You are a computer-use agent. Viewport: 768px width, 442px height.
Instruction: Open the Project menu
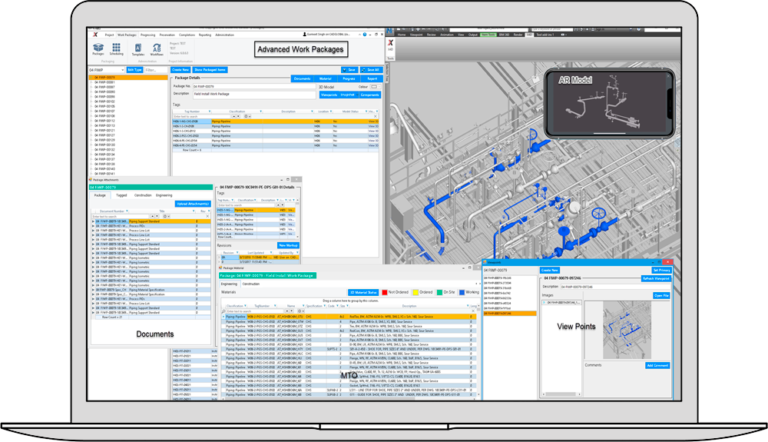109,35
